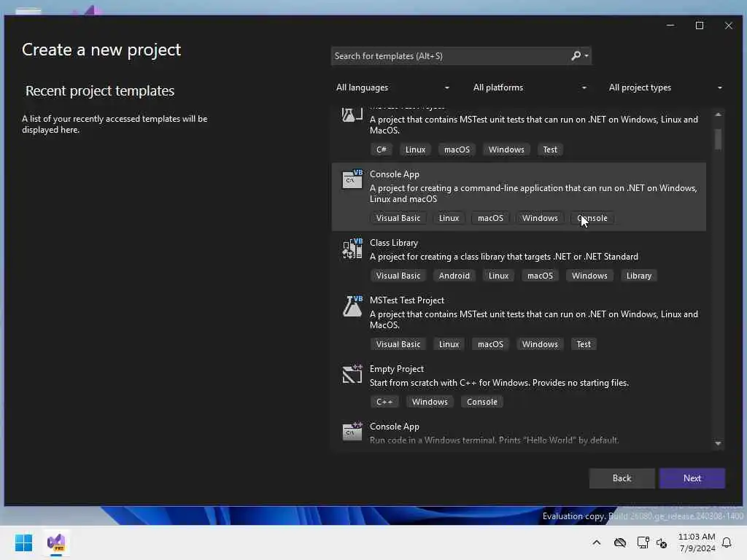Image resolution: width=747 pixels, height=560 pixels.
Task: Click the template list scroll down arrow
Action: click(718, 443)
